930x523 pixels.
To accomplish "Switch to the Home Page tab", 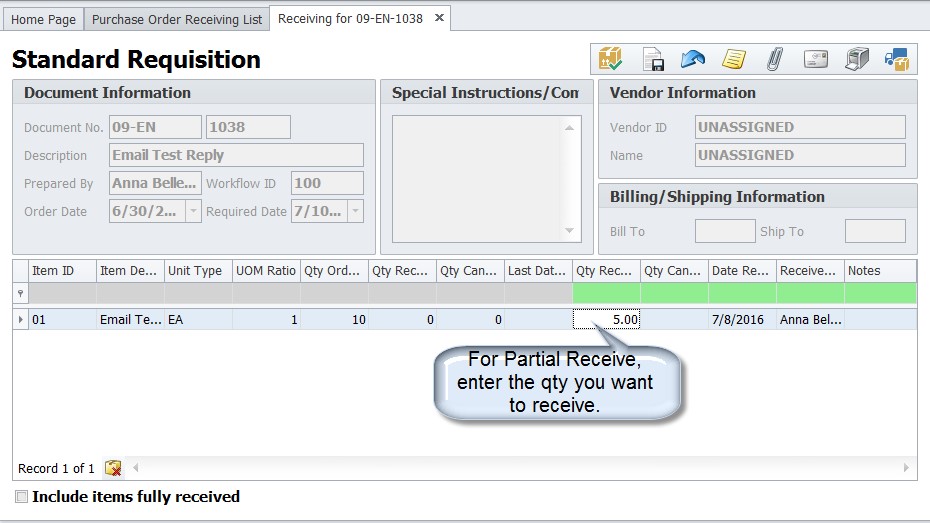I will pyautogui.click(x=43, y=19).
